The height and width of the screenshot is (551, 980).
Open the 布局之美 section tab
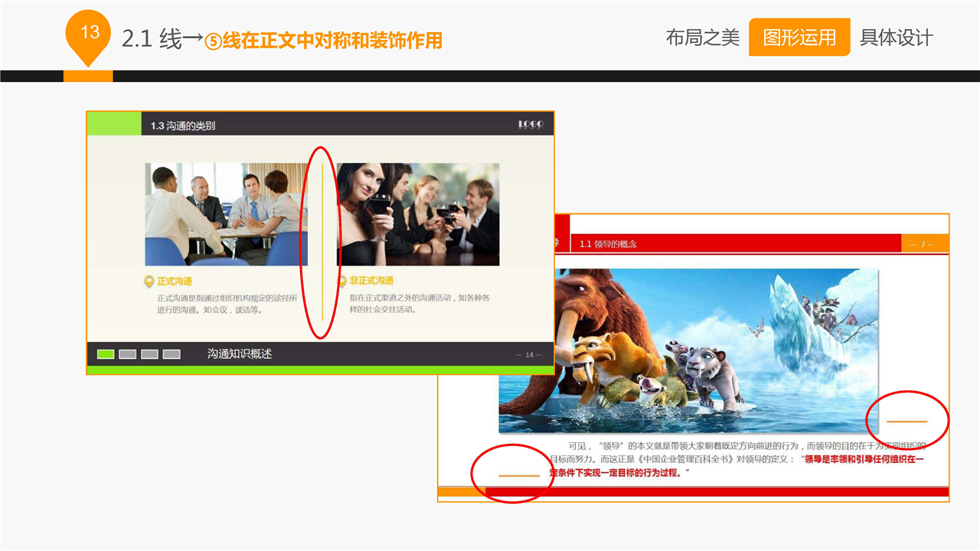click(x=702, y=37)
